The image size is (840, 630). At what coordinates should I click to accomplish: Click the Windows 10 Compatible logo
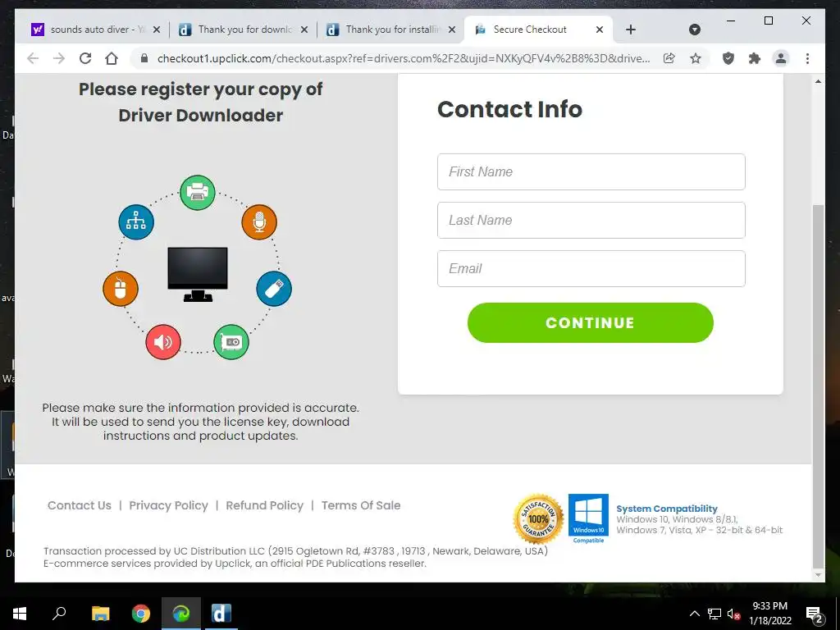tap(588, 518)
